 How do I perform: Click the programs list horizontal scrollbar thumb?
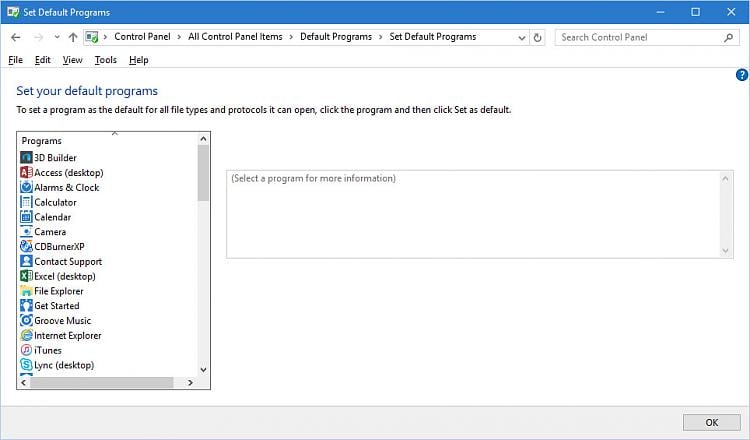(x=102, y=383)
